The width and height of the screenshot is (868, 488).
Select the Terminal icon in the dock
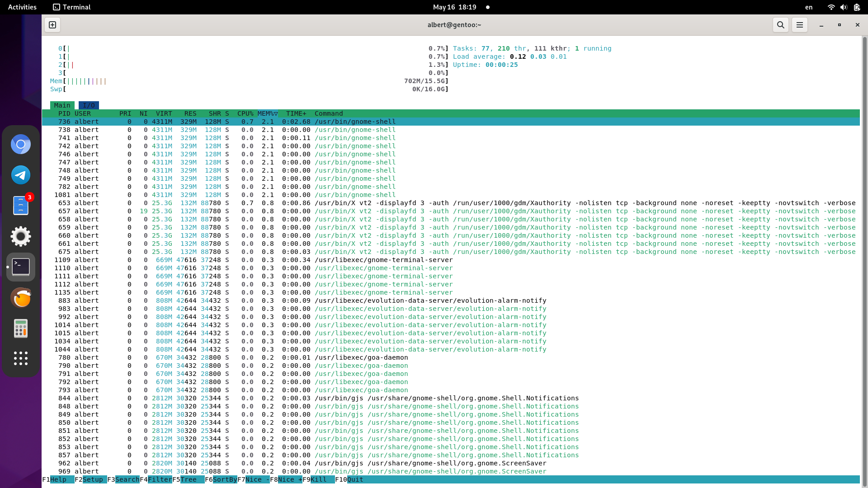point(21,267)
